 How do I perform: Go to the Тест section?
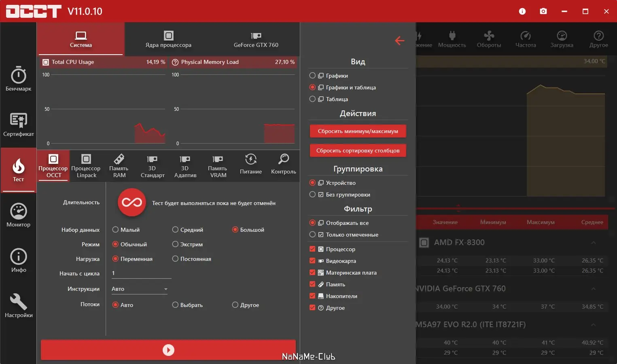click(x=18, y=169)
